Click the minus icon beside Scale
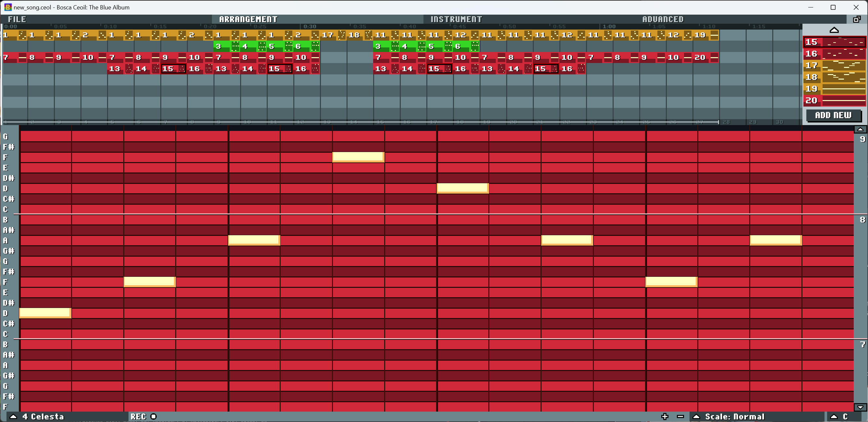 (680, 416)
